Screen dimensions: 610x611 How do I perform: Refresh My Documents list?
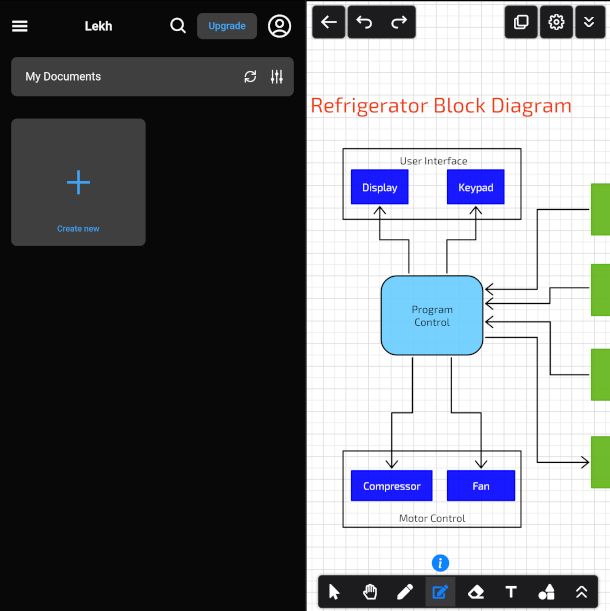[x=250, y=77]
